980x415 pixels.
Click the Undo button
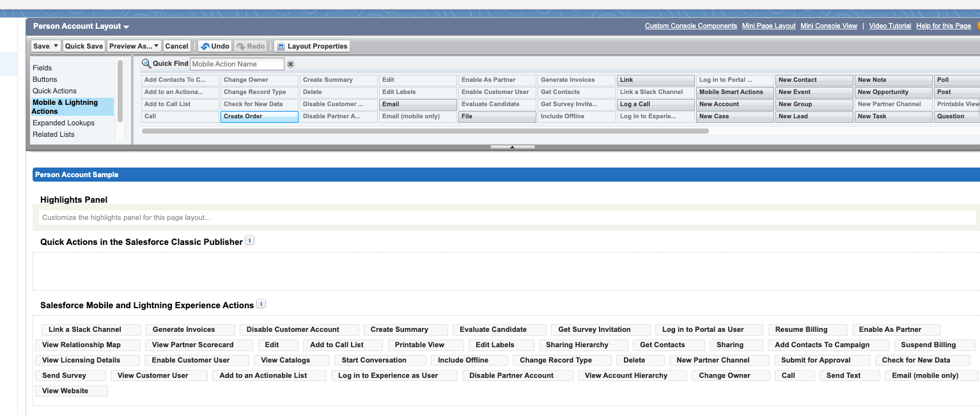click(x=214, y=46)
